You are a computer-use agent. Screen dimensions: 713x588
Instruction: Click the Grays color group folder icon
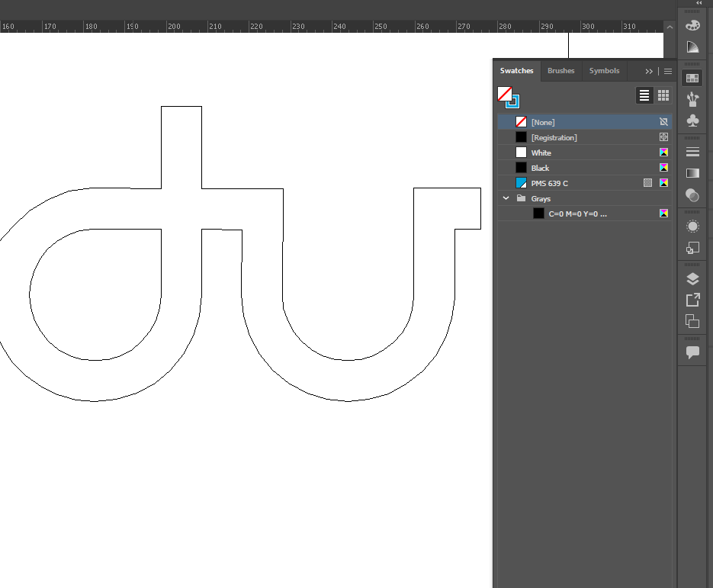pos(521,198)
